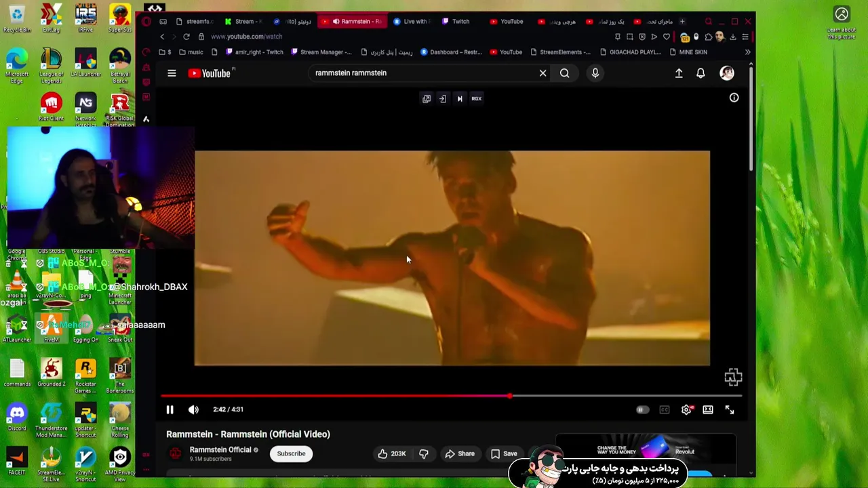Open Dashboard – Restream bookmark
868x488 pixels.
pyautogui.click(x=451, y=52)
